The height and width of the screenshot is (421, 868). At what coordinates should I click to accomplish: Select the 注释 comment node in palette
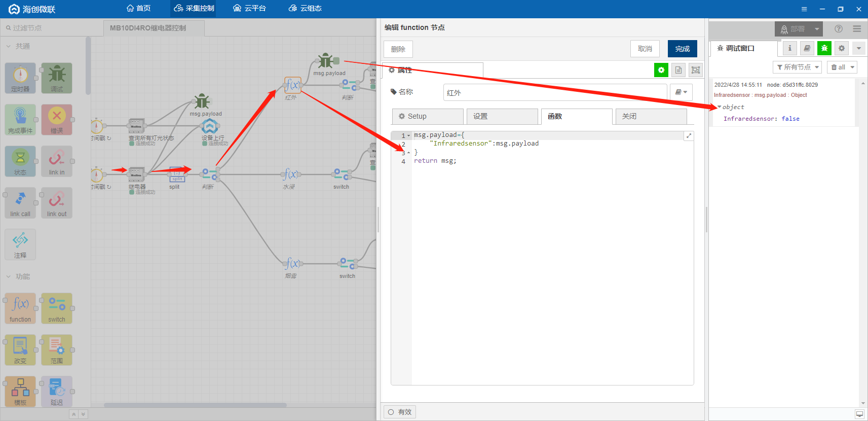click(20, 244)
